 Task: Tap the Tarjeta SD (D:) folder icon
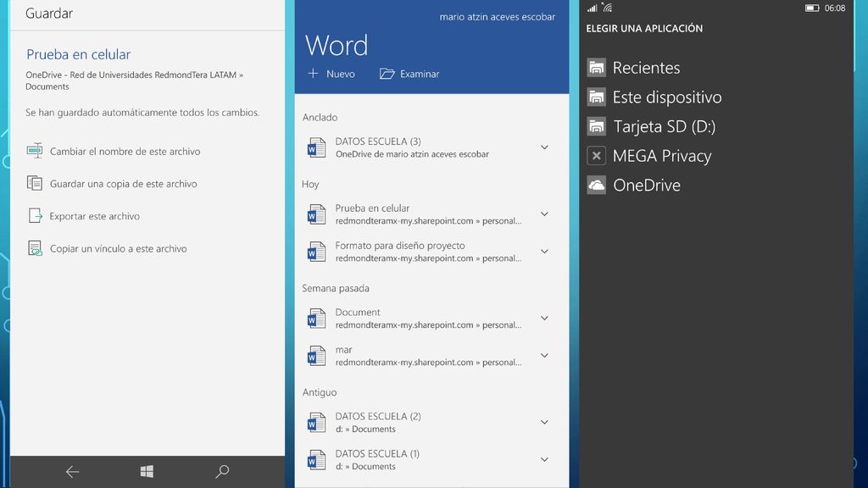click(596, 126)
